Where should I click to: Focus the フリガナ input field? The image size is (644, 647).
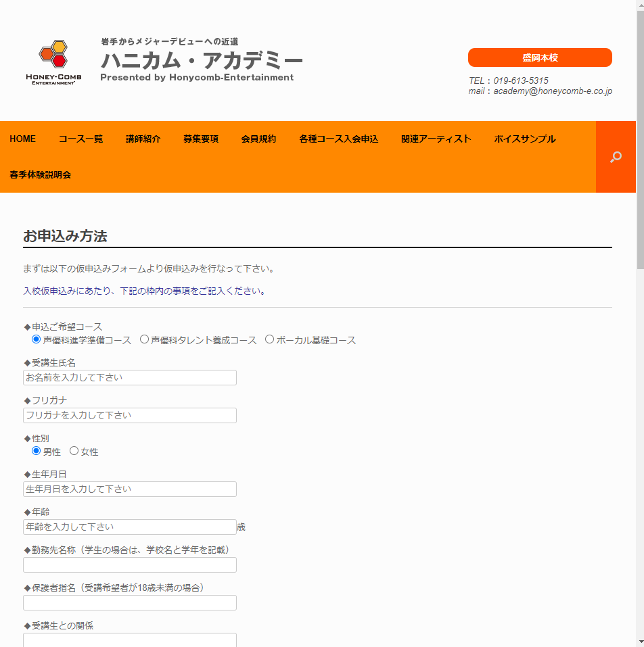click(x=130, y=416)
